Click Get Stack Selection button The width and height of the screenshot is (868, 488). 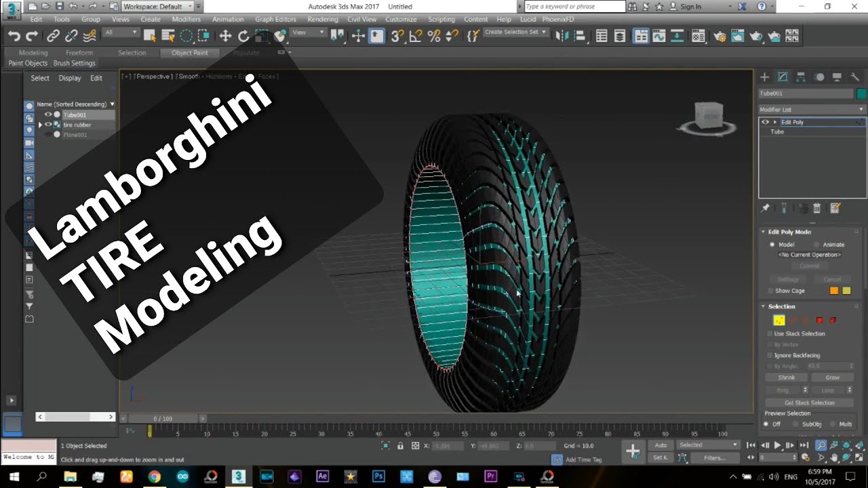[810, 403]
